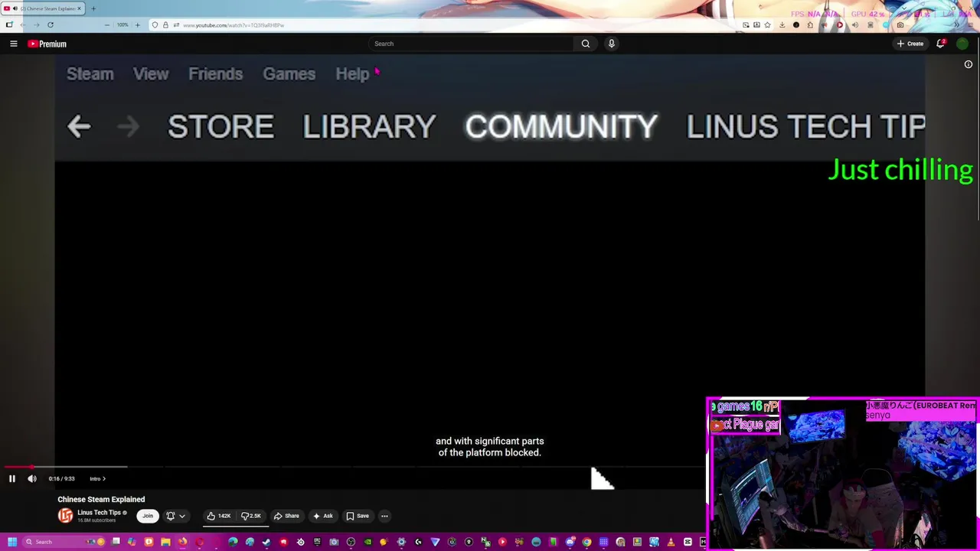Click the Windows taskbar search box
This screenshot has width=980, height=551.
(63, 542)
